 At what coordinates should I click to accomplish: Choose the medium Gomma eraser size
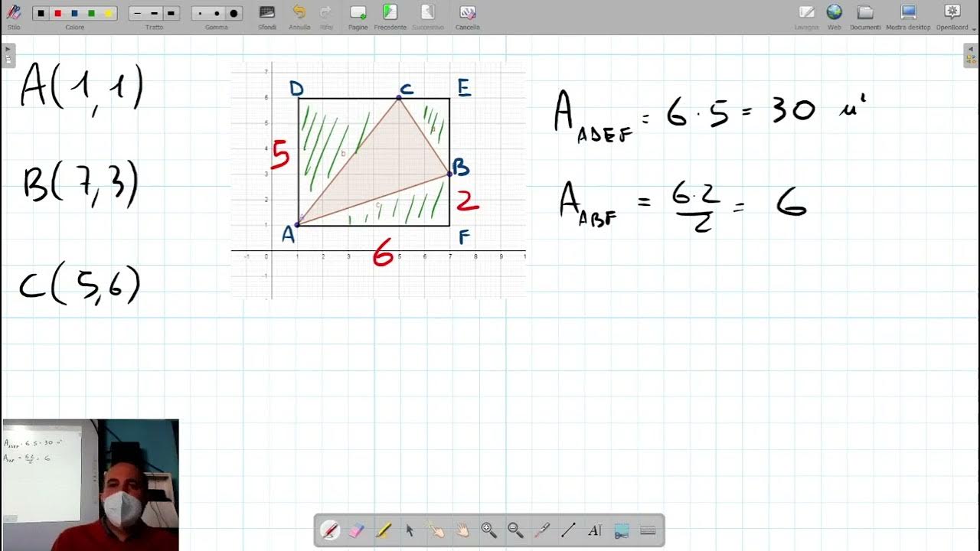tap(217, 14)
